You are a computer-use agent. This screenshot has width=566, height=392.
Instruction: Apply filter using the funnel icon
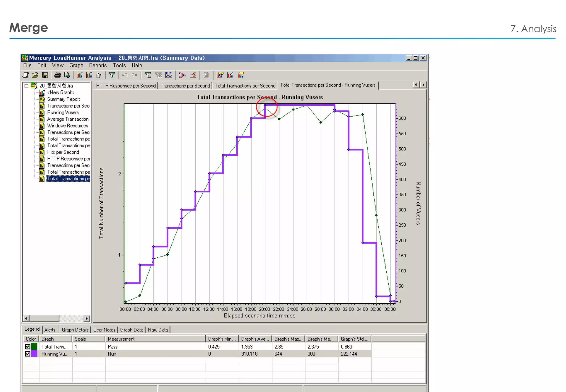point(112,75)
